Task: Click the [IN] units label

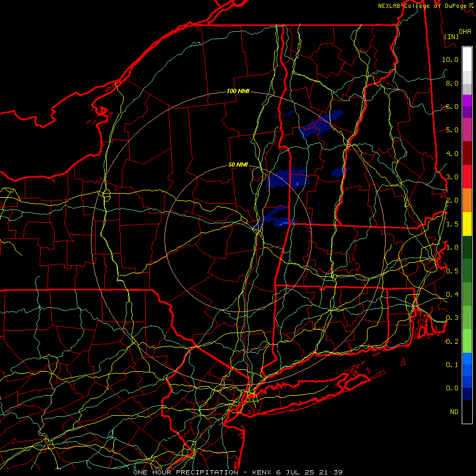Action: [451, 36]
